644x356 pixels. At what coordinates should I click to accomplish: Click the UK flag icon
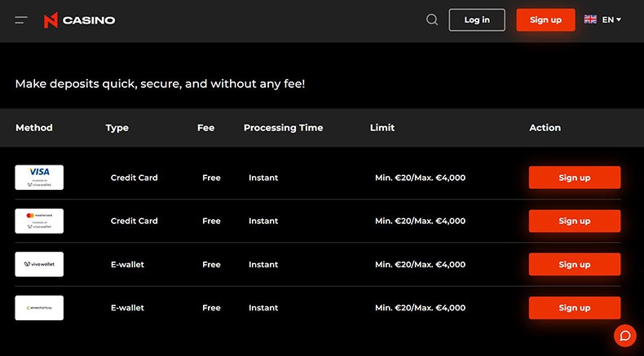pos(590,20)
